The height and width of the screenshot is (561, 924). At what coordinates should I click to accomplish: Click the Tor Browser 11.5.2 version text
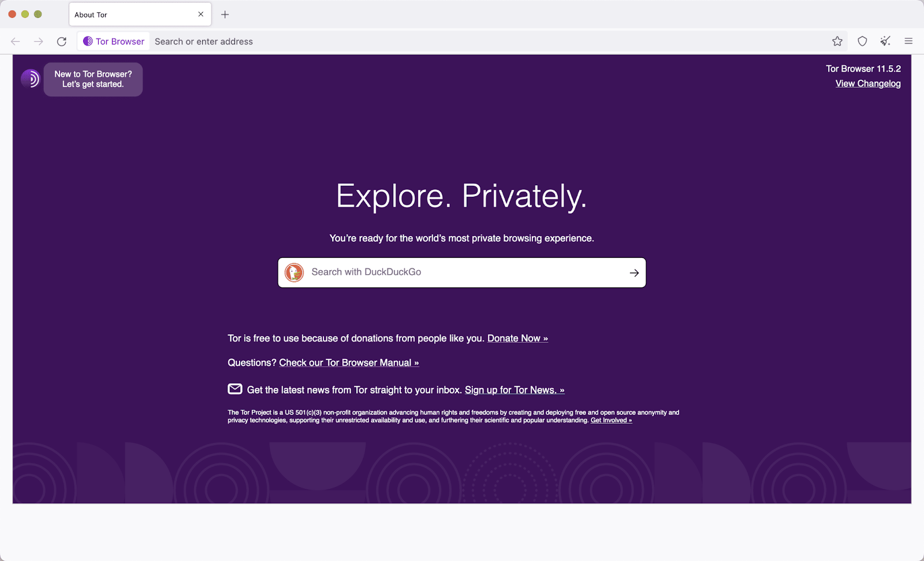coord(863,69)
